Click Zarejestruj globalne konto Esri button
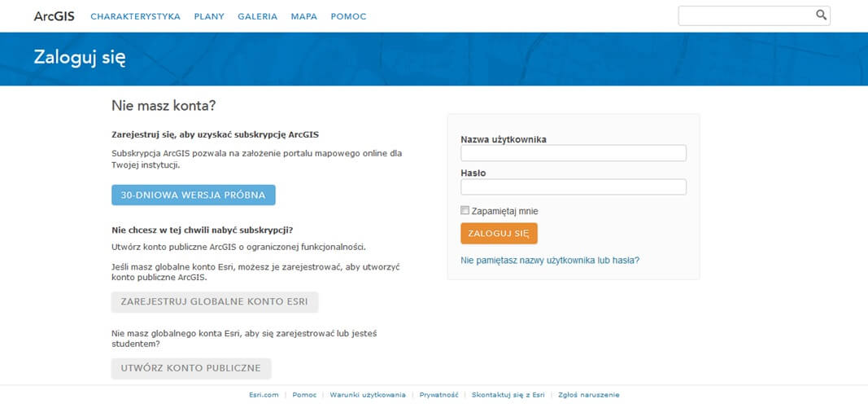This screenshot has width=868, height=408. coord(215,302)
